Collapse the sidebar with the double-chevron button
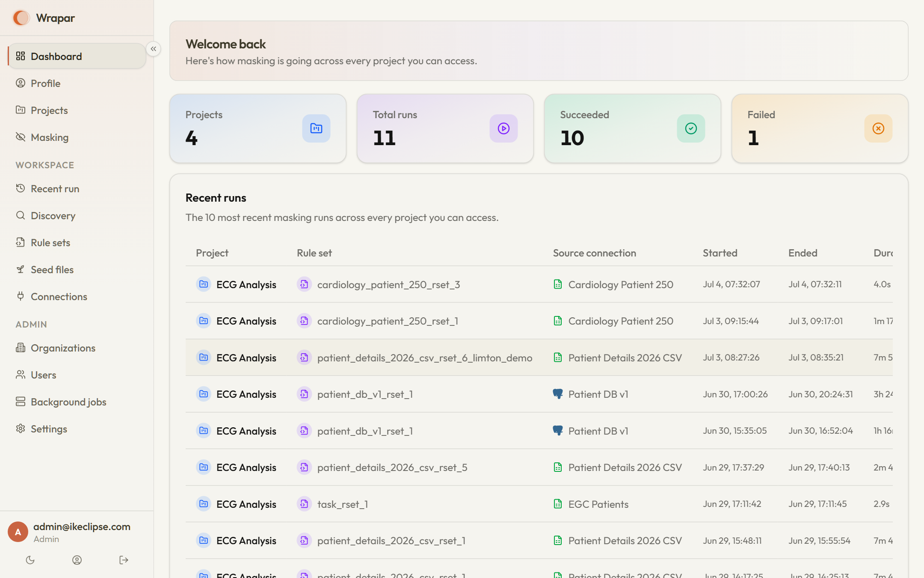This screenshot has width=924, height=578. click(x=153, y=49)
